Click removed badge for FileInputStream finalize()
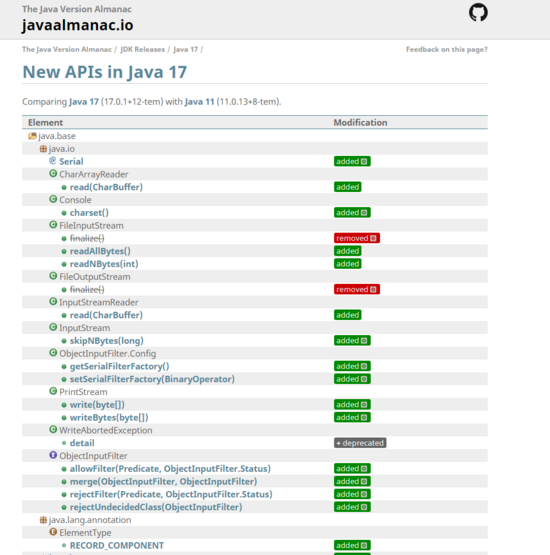This screenshot has height=555, width=550. tap(357, 238)
